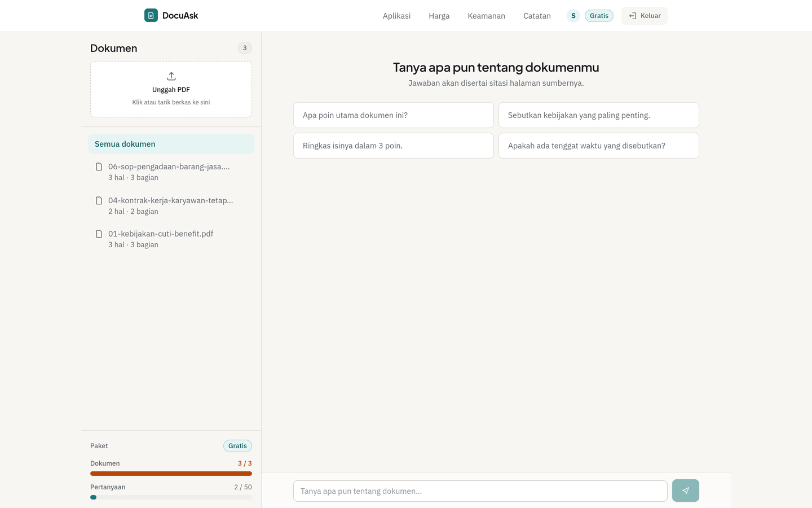Open the Aplikasi nav item
The image size is (812, 508).
396,16
